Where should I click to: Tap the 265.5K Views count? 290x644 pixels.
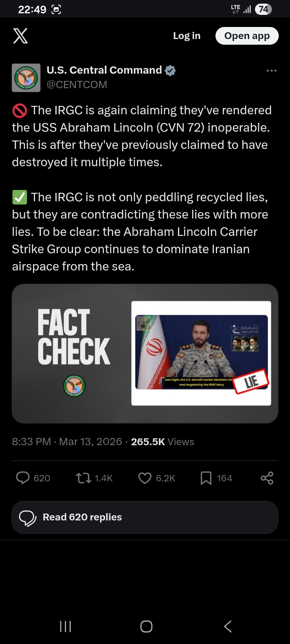162,442
